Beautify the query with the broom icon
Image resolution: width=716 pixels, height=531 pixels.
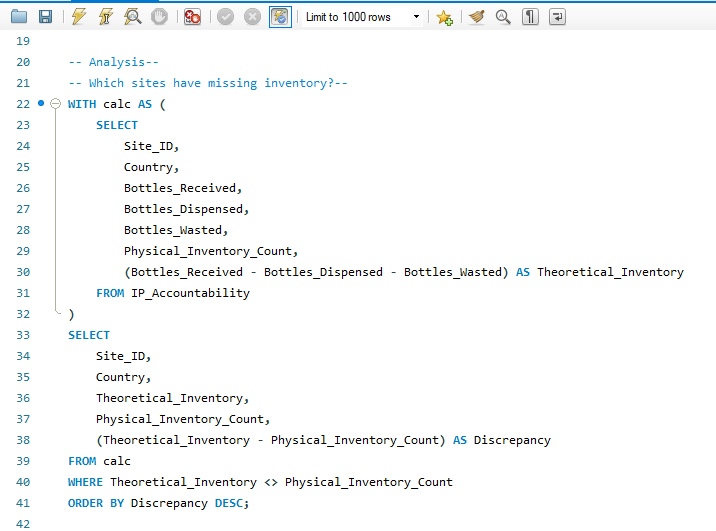point(477,17)
